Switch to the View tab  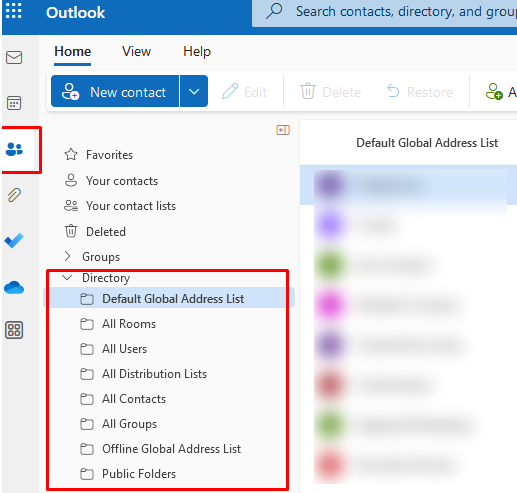pyautogui.click(x=136, y=51)
